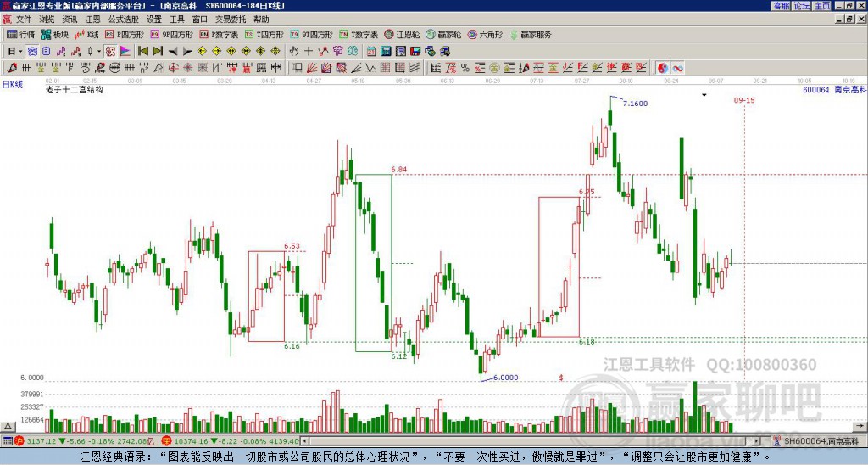The width and height of the screenshot is (868, 465).
Task: Open the 文件 menu
Action: 24,20
